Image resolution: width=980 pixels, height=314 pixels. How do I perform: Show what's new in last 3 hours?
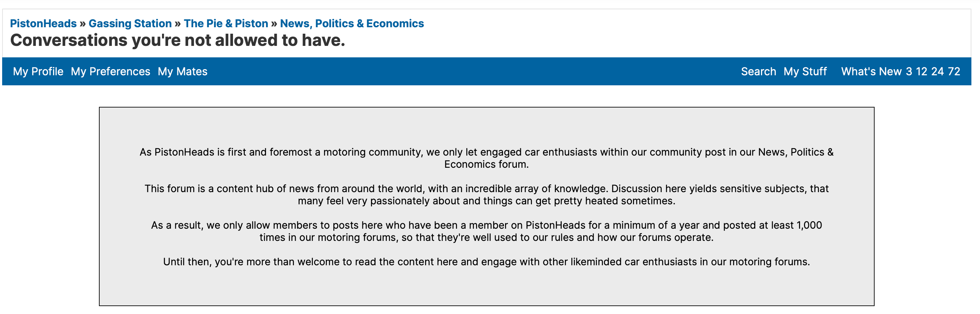pyautogui.click(x=909, y=72)
